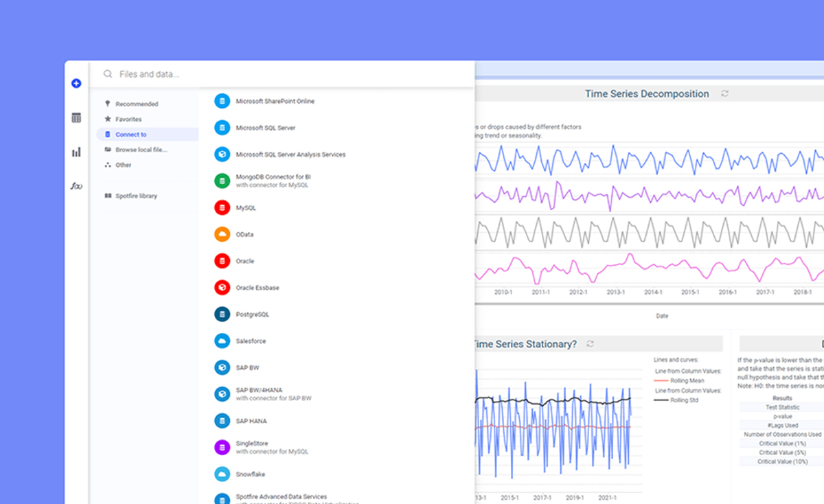Select Microsoft SQL Server text
Screen dimensions: 824x504
pyautogui.click(x=266, y=128)
